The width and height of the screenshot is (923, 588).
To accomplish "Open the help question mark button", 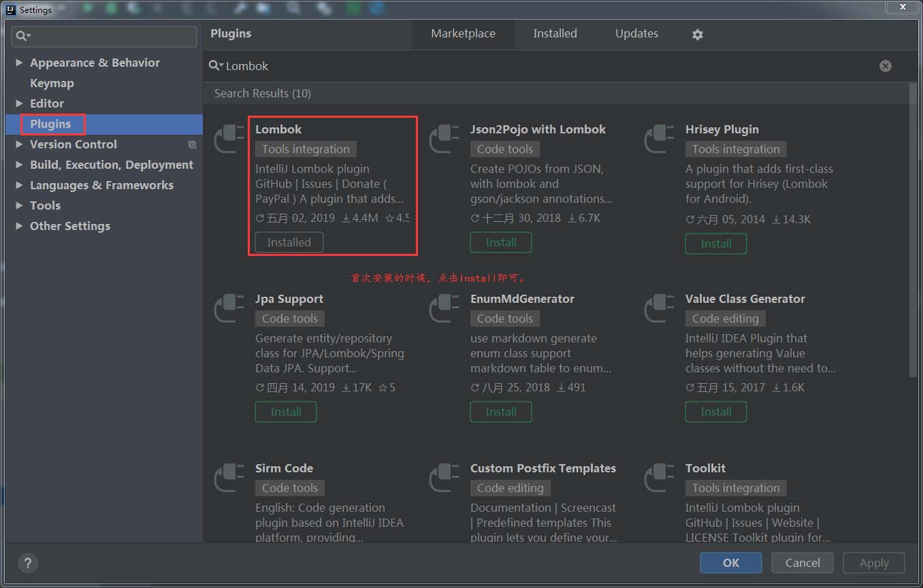I will (x=27, y=563).
